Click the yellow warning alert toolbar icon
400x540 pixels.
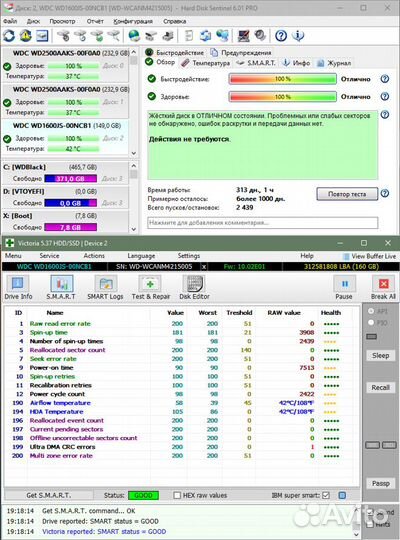[x=25, y=35]
